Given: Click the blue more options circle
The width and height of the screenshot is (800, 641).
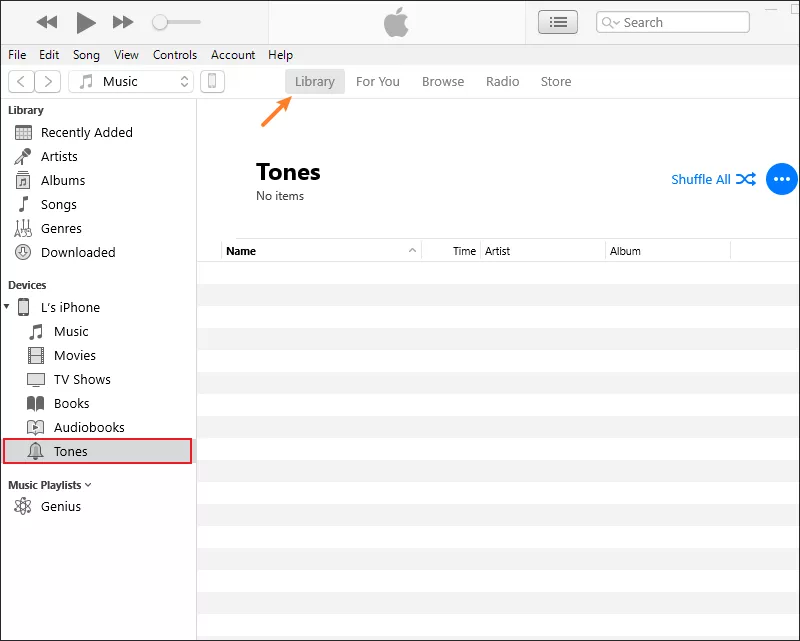Looking at the screenshot, I should point(781,179).
